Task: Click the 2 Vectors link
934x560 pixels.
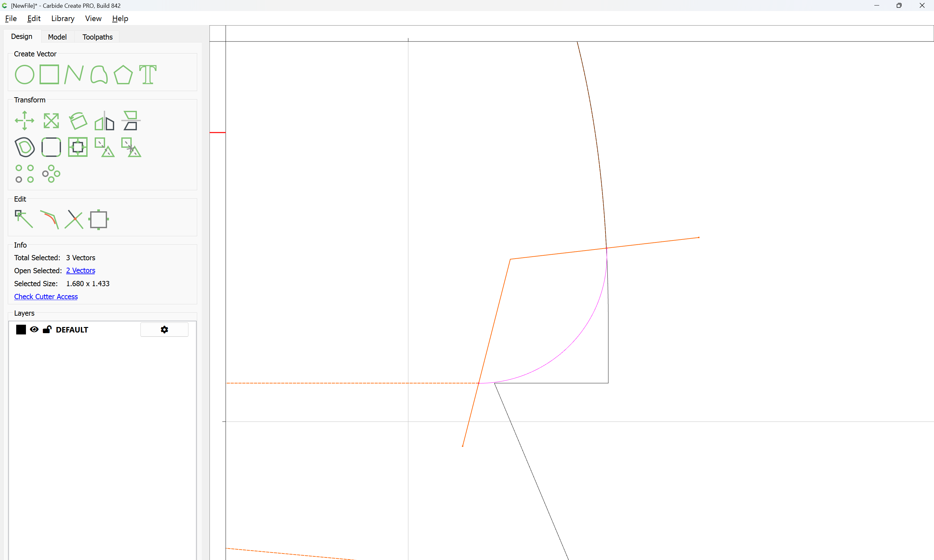Action: click(x=80, y=271)
